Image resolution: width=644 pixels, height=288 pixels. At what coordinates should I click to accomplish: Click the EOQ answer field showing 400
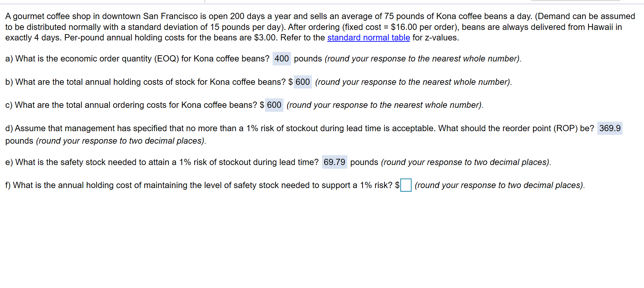click(282, 59)
